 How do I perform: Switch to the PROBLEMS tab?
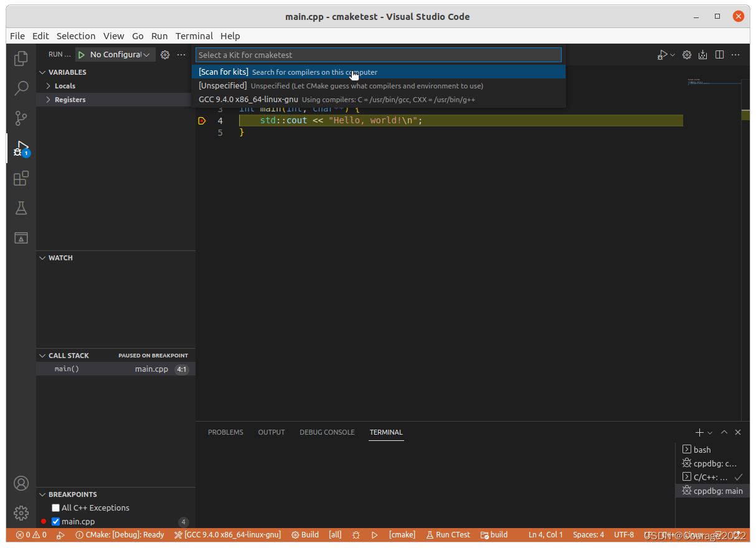225,432
